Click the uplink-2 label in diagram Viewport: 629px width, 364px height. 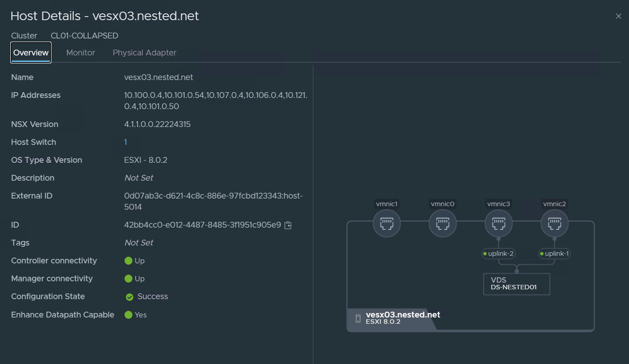(498, 254)
